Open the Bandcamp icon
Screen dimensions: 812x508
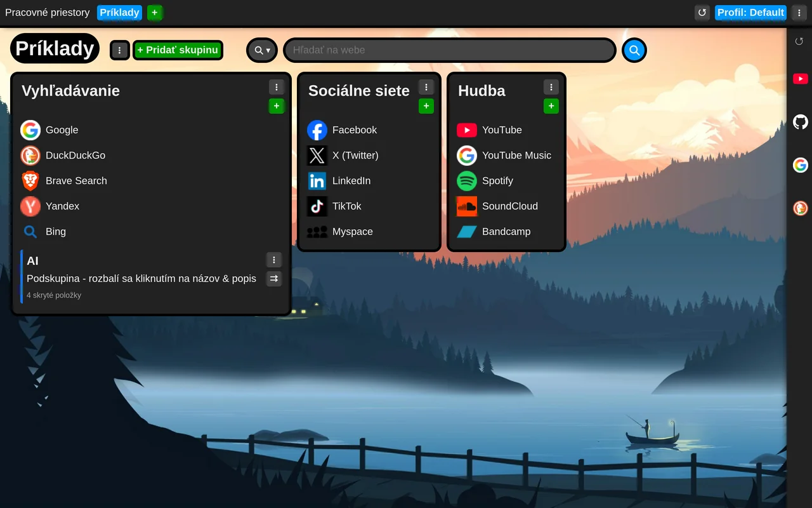(x=467, y=232)
